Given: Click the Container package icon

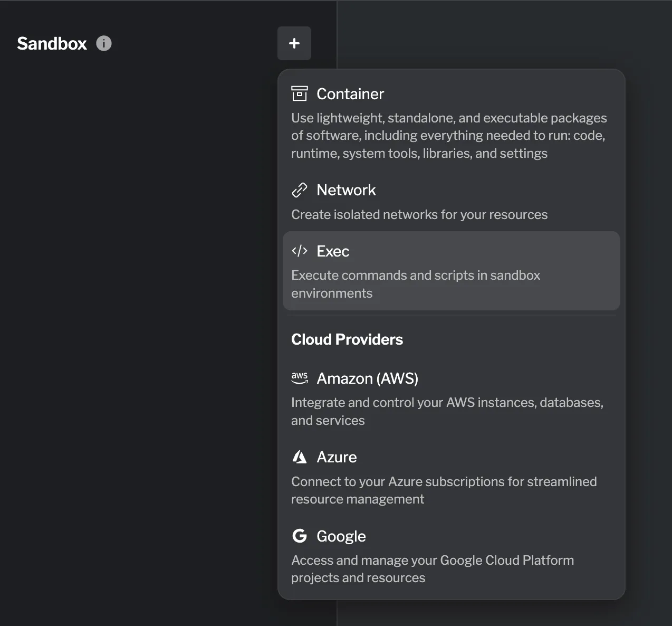Looking at the screenshot, I should click(x=300, y=93).
